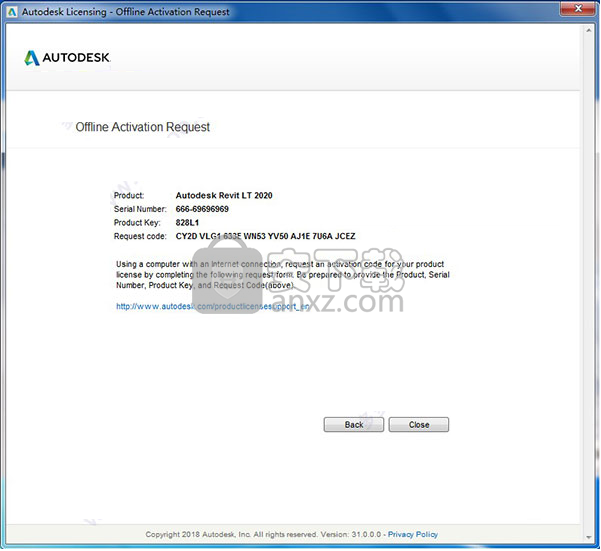Click the copyright 2018 Autodesk footer text

coord(263,534)
